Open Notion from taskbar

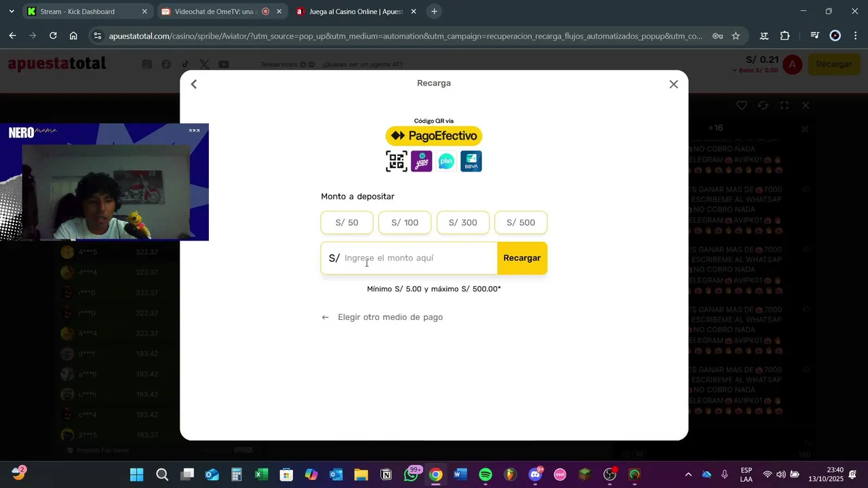pos(386,474)
